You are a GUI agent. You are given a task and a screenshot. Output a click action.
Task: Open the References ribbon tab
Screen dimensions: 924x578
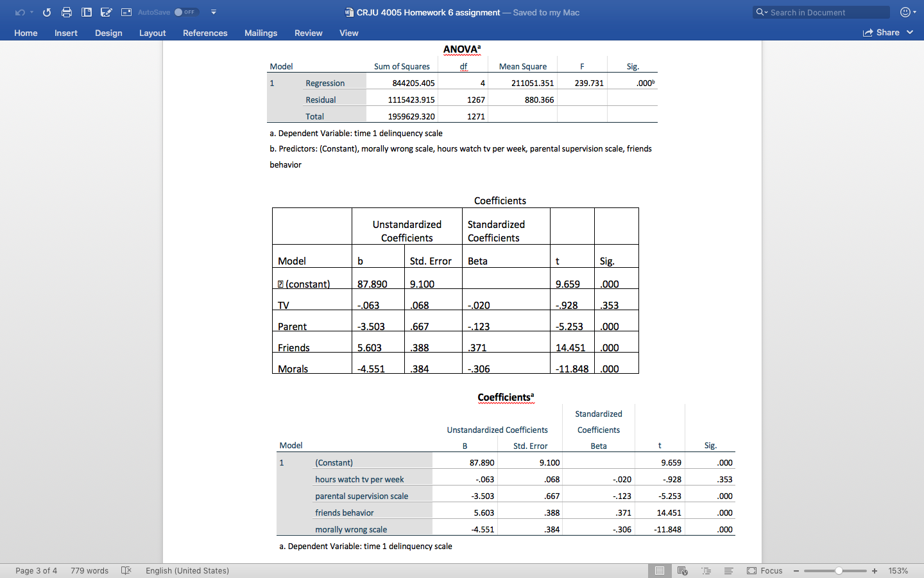[x=205, y=33]
